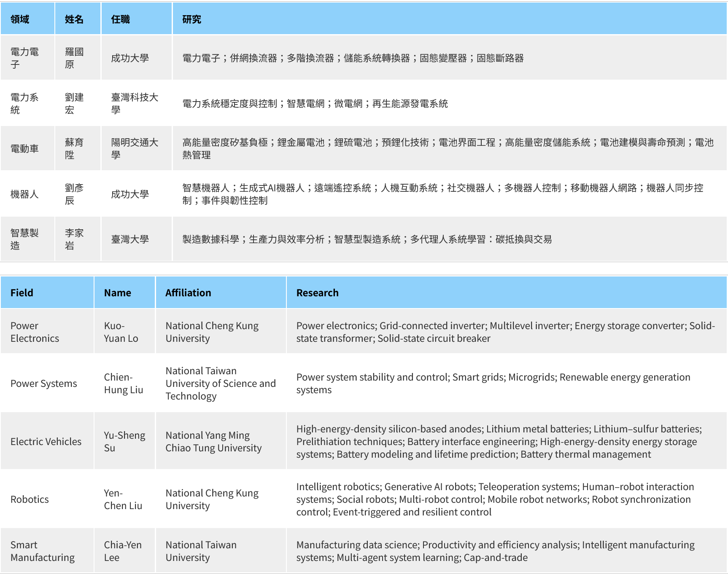Select the name cell 李家岩
The width and height of the screenshot is (728, 574).
click(x=74, y=239)
